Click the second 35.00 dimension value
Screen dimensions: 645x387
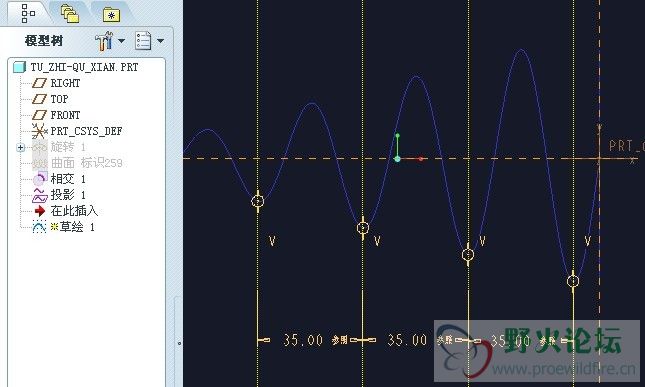coord(407,340)
